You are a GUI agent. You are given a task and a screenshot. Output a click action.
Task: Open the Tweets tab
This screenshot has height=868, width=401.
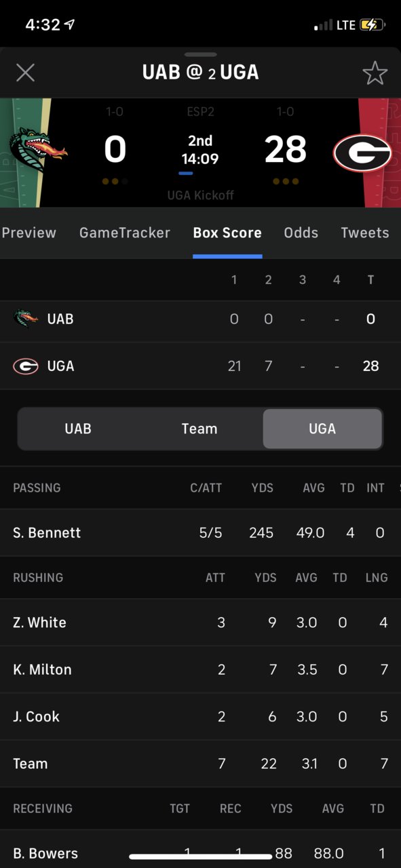tap(365, 233)
